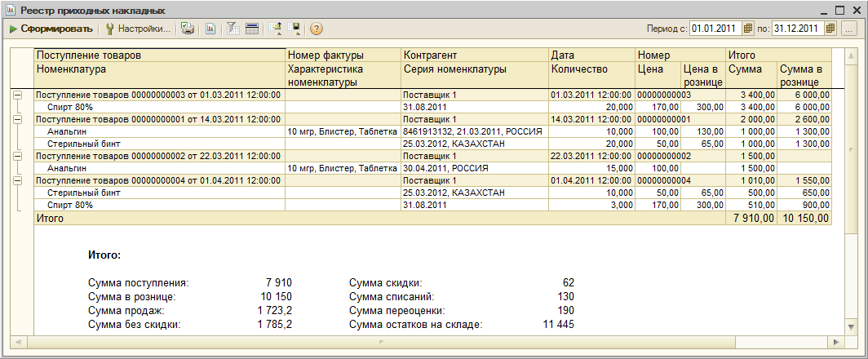The width and height of the screenshot is (868, 359).
Task: Collapse group Поступление товаров 00000000001
Action: click(x=18, y=119)
